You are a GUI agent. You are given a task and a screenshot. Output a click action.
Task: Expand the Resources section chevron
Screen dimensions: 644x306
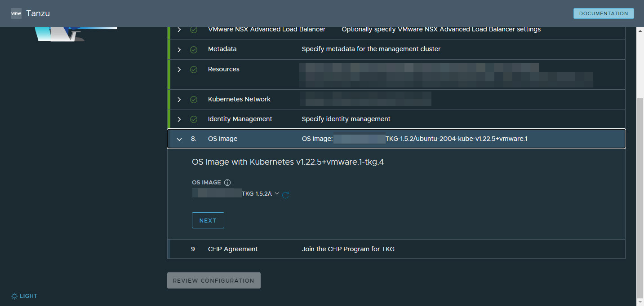tap(179, 70)
